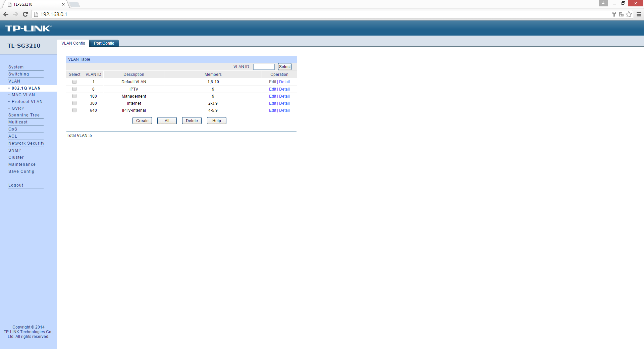644x349 pixels.
Task: Reload the page with refresh icon
Action: pos(25,14)
